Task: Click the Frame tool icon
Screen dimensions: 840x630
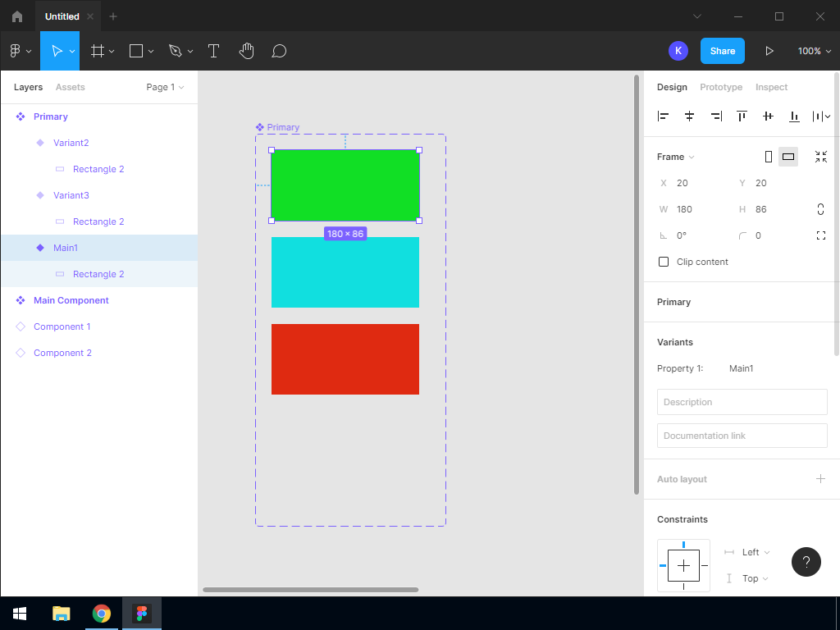Action: (98, 51)
